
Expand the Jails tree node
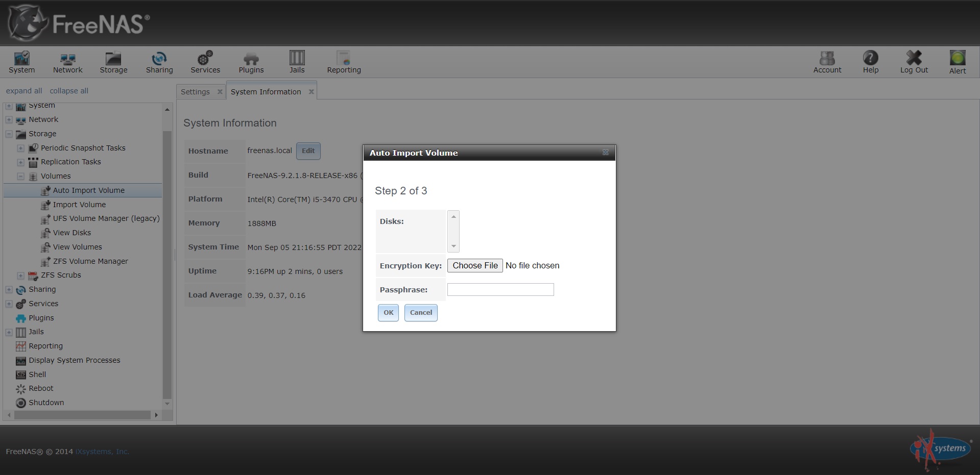pyautogui.click(x=9, y=332)
